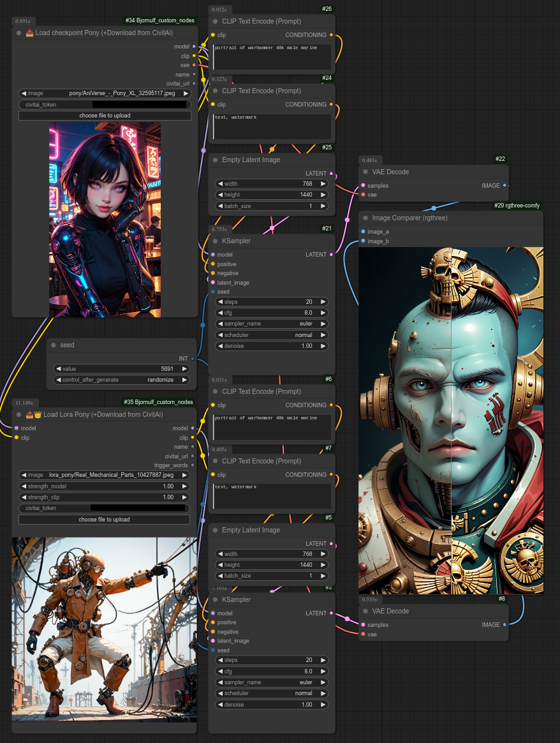Click the IMAGE output port of VAE Decode #8
The width and height of the screenshot is (560, 743).
pos(505,624)
